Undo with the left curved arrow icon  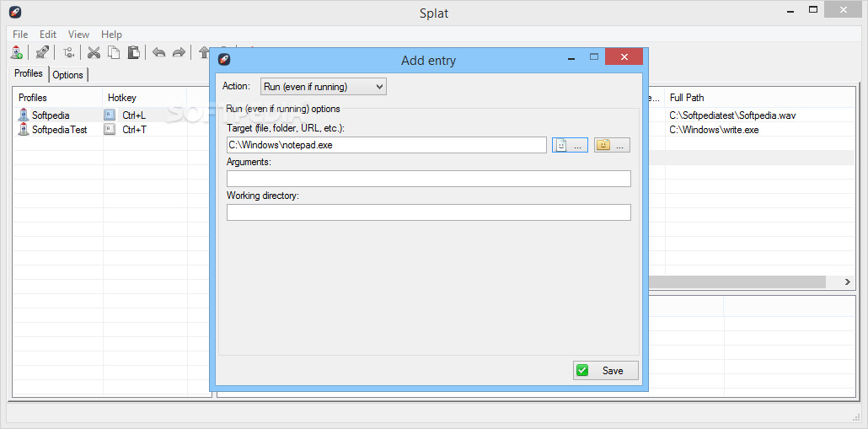[159, 52]
